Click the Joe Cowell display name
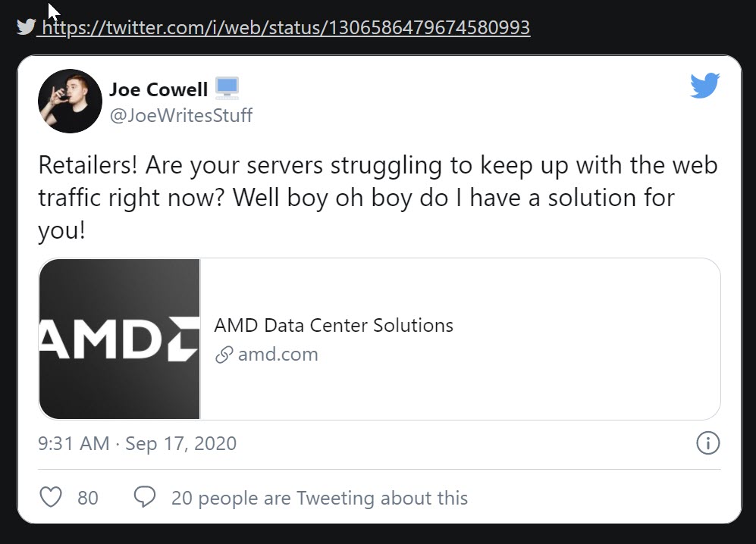Screen dimensions: 756x544 158,89
